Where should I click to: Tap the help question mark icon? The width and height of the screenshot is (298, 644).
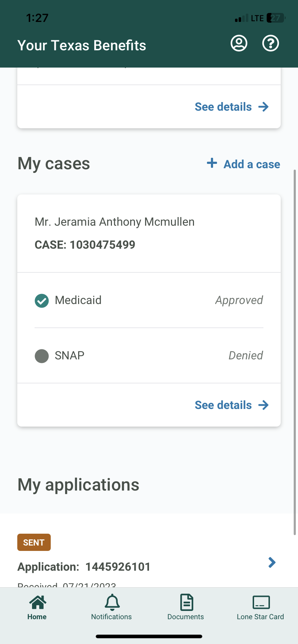click(x=271, y=43)
